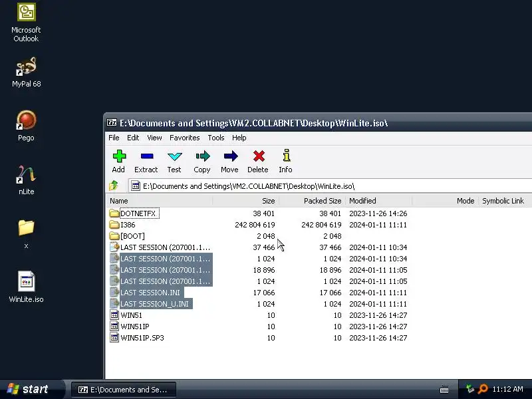Click the Move toolbar icon
Viewport: 532px width, 399px height.
point(230,156)
